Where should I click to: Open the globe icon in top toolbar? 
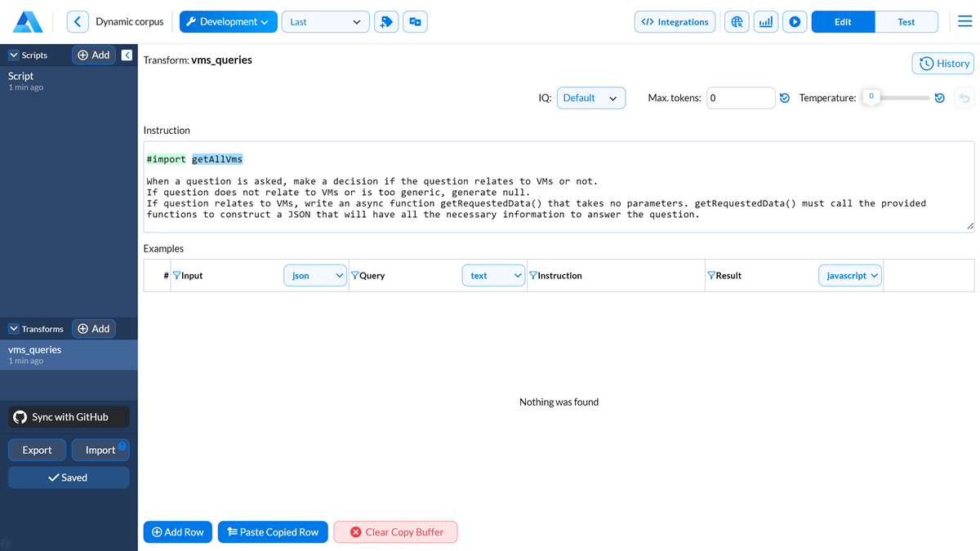737,22
